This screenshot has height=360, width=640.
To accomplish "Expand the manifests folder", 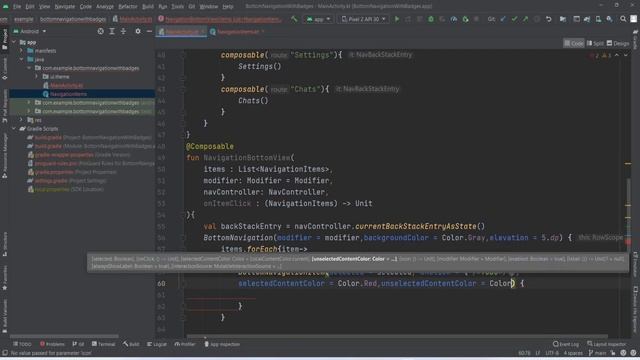I will (x=22, y=51).
